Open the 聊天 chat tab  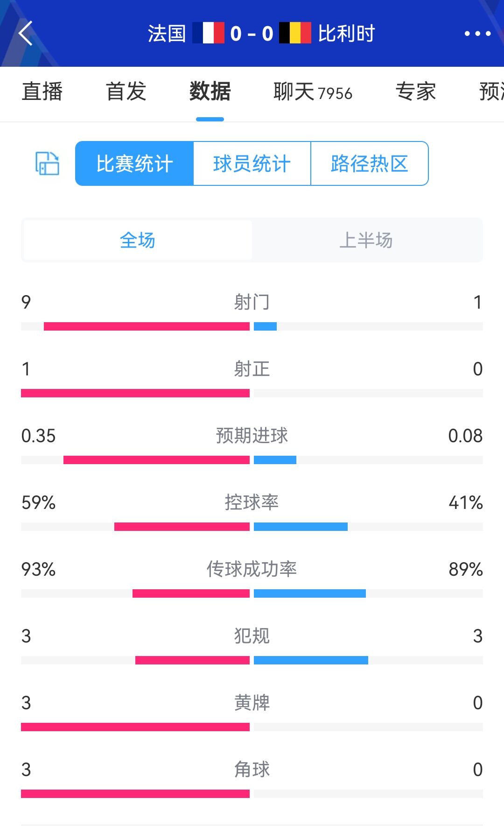point(313,92)
